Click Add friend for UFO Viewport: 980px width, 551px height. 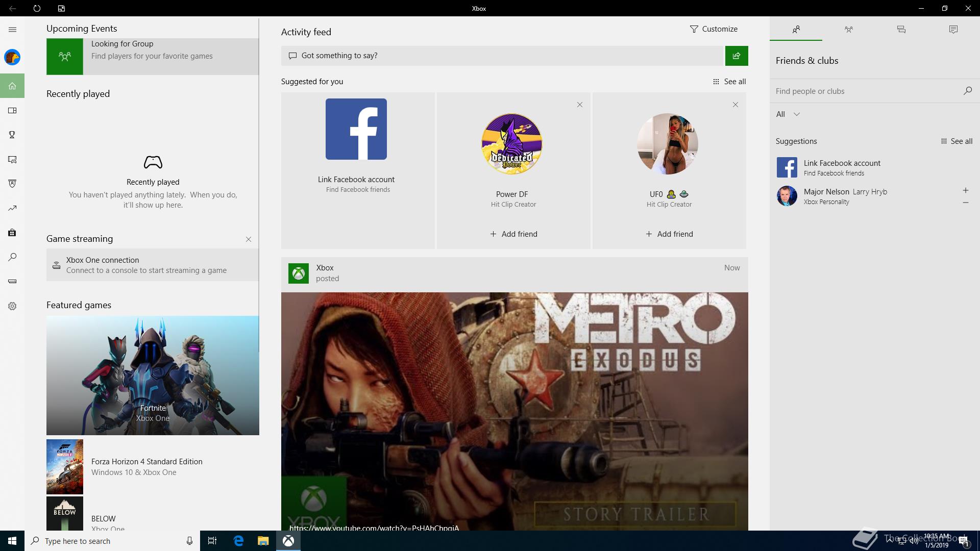(669, 234)
